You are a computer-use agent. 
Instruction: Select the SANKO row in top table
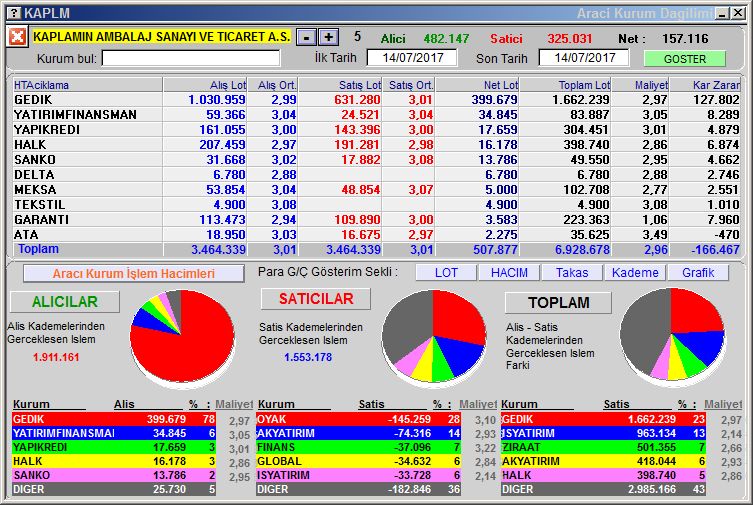click(x=376, y=159)
